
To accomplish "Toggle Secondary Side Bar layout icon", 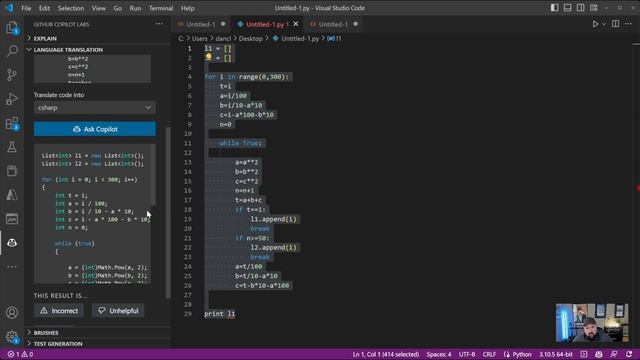I will (x=580, y=8).
